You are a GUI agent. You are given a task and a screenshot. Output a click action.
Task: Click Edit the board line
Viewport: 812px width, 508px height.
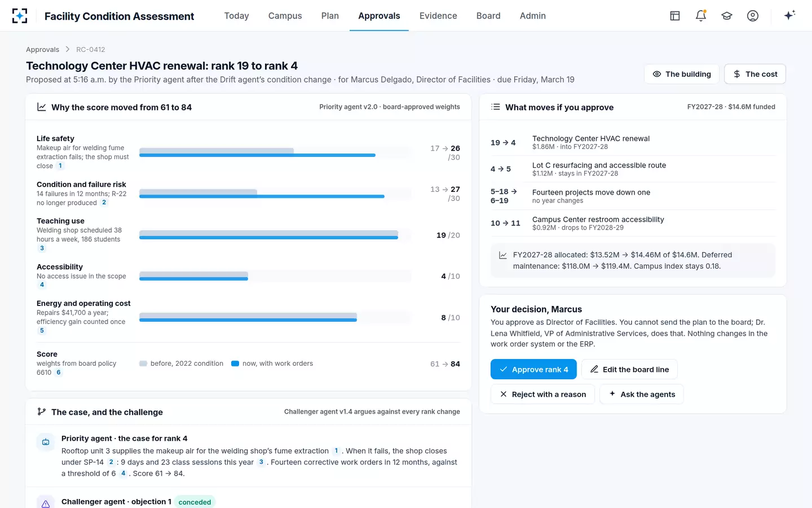click(629, 369)
